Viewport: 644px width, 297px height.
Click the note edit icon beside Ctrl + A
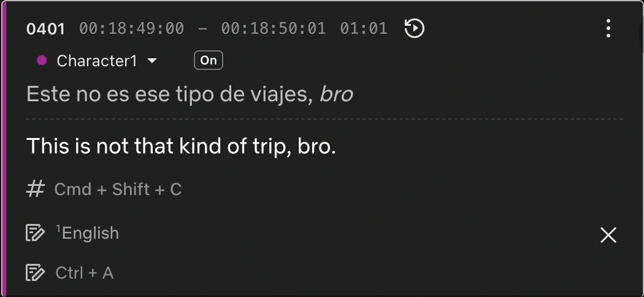36,272
